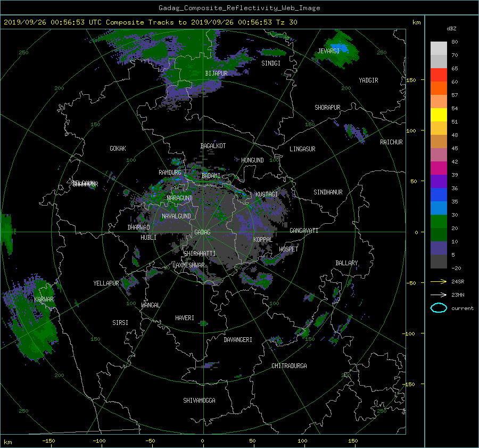479x448 pixels.
Task: Click the KOPPAL city label
Action: pos(263,240)
